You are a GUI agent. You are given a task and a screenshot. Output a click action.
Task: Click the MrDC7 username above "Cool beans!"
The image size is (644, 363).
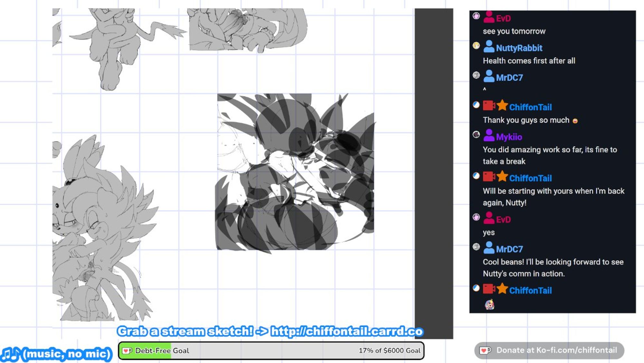[x=509, y=249]
